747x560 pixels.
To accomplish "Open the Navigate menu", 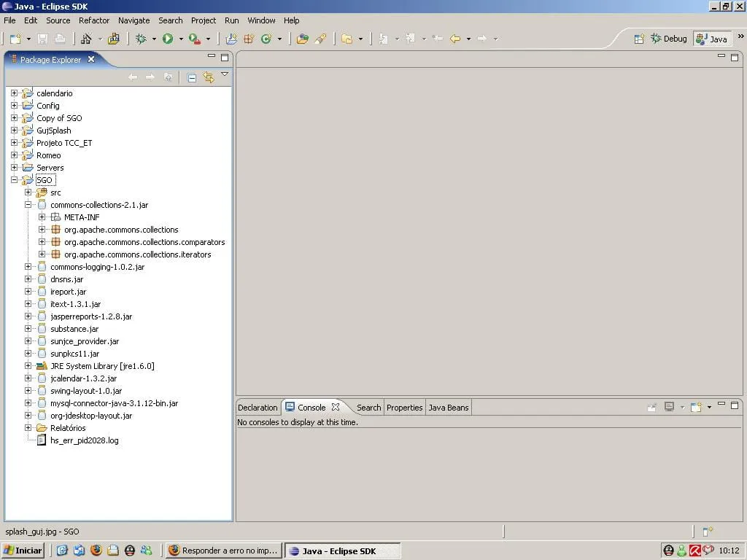I will (x=134, y=20).
